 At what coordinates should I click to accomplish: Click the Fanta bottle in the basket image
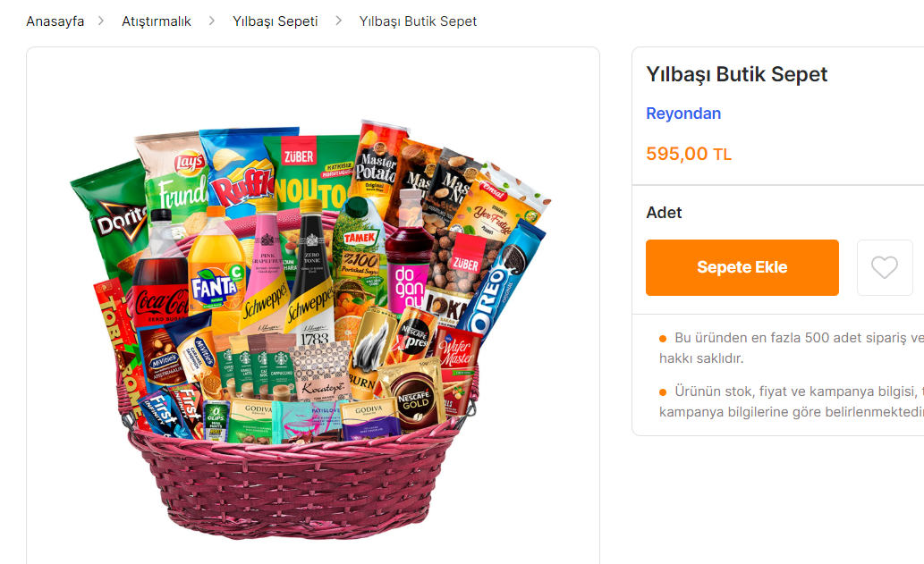pyautogui.click(x=216, y=271)
